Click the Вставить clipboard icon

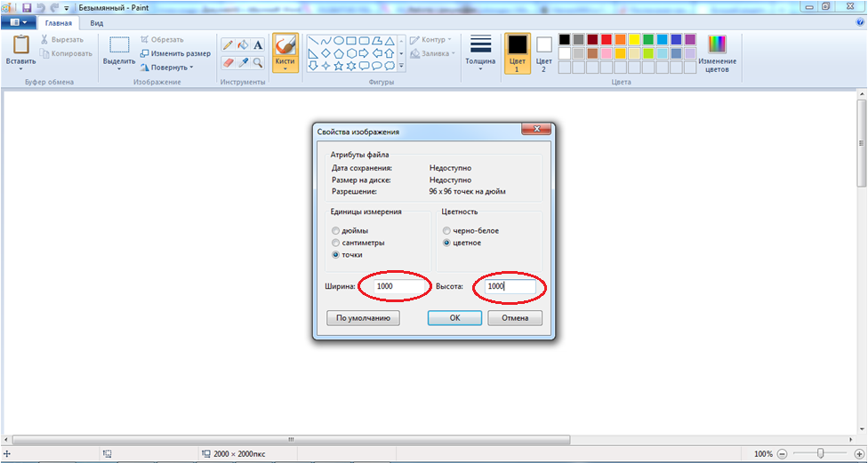click(x=21, y=44)
